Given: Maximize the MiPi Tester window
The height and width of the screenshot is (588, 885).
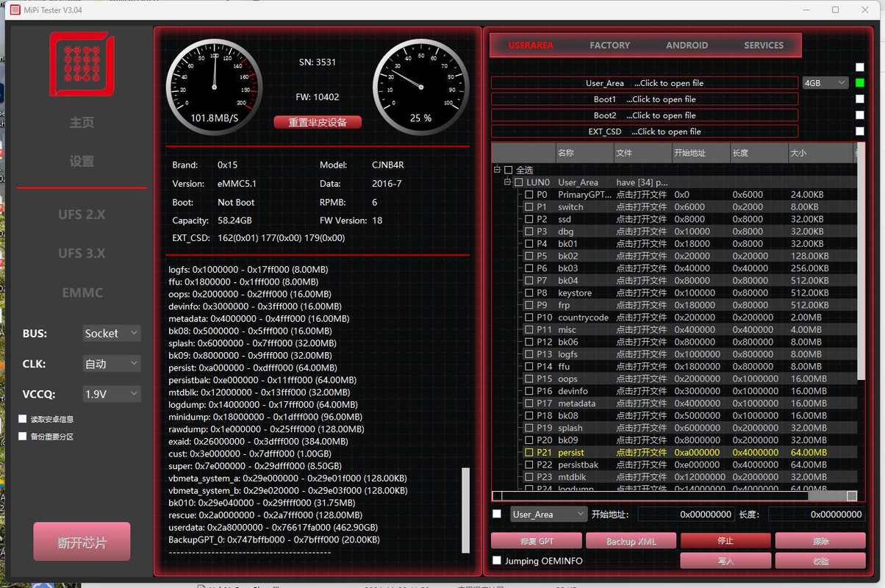Looking at the screenshot, I should coord(835,10).
